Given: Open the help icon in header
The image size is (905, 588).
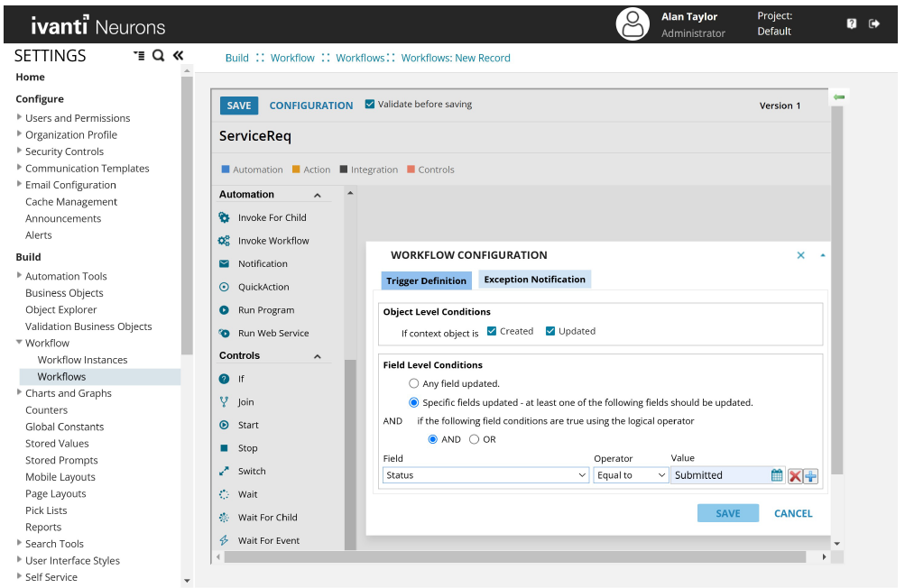Looking at the screenshot, I should pos(852,23).
